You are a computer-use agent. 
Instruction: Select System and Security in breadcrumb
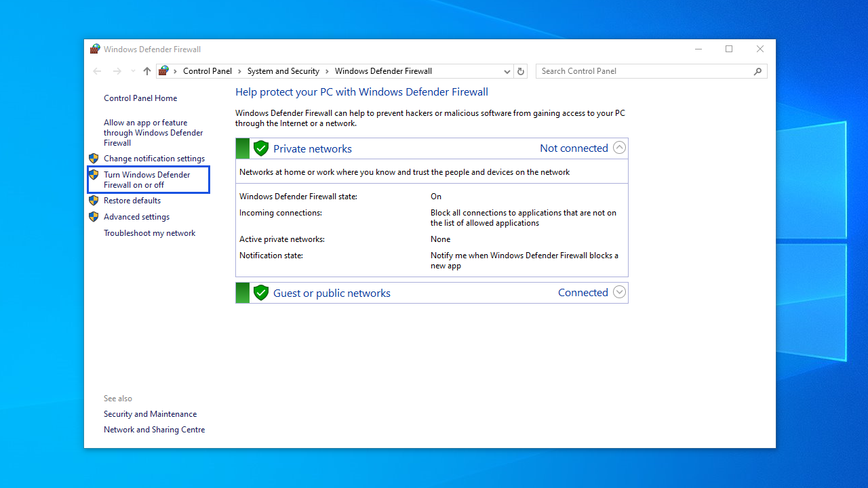[x=283, y=71]
